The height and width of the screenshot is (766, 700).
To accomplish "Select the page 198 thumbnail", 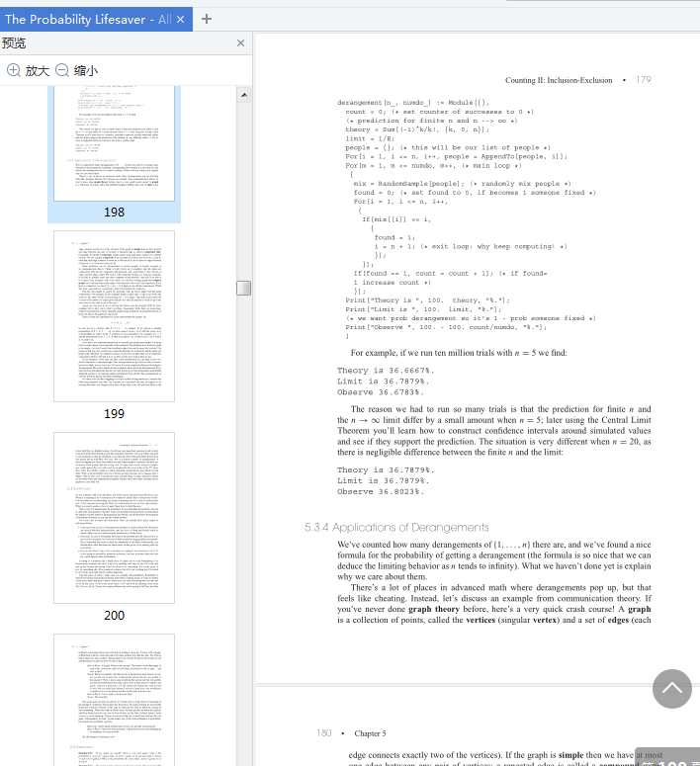I will 114,143.
